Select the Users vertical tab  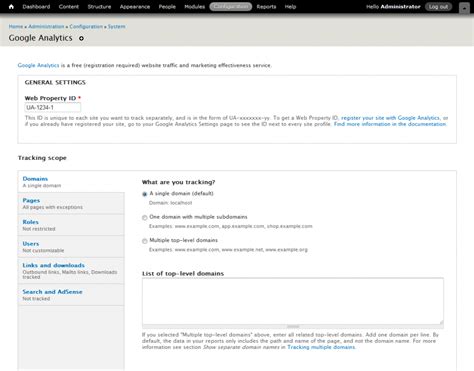(71, 247)
